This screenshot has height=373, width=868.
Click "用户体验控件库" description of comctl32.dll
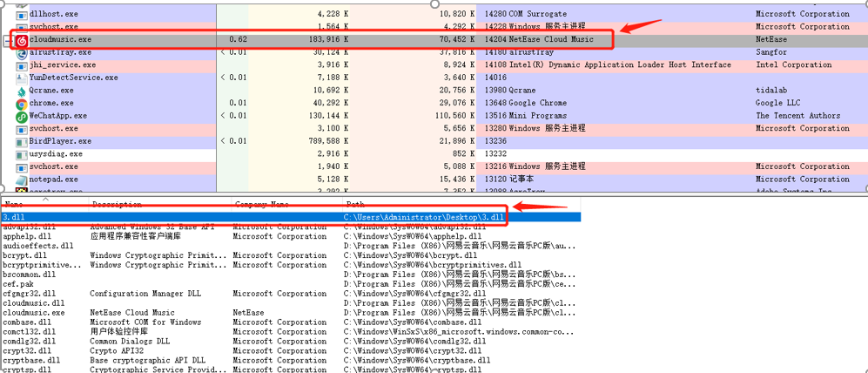(x=119, y=331)
